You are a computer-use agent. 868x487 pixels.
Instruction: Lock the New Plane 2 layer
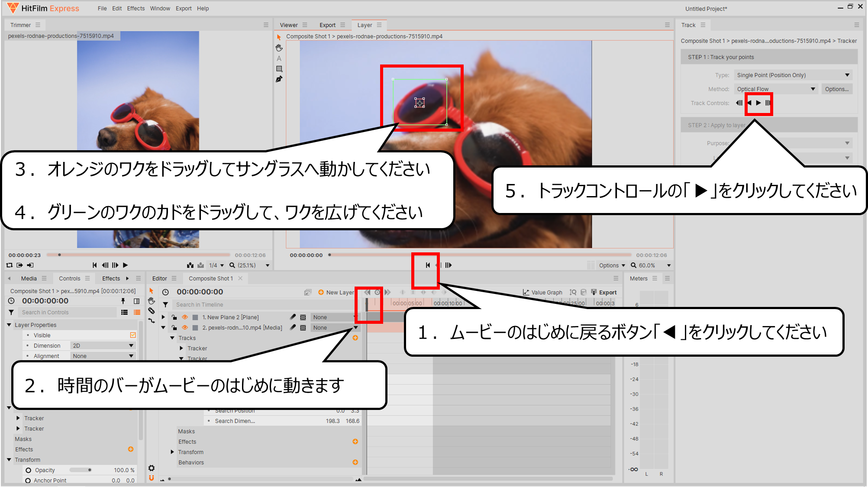[174, 317]
